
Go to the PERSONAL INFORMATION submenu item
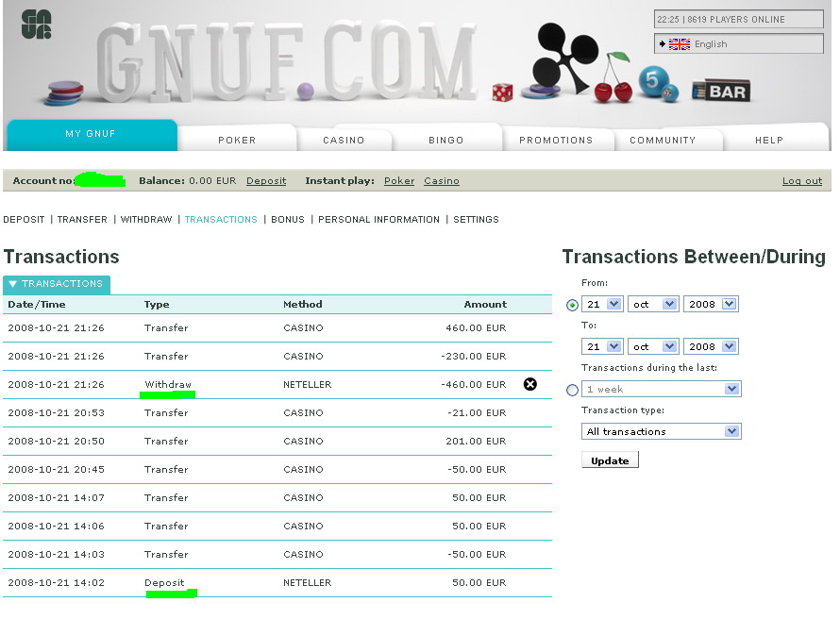[378, 220]
